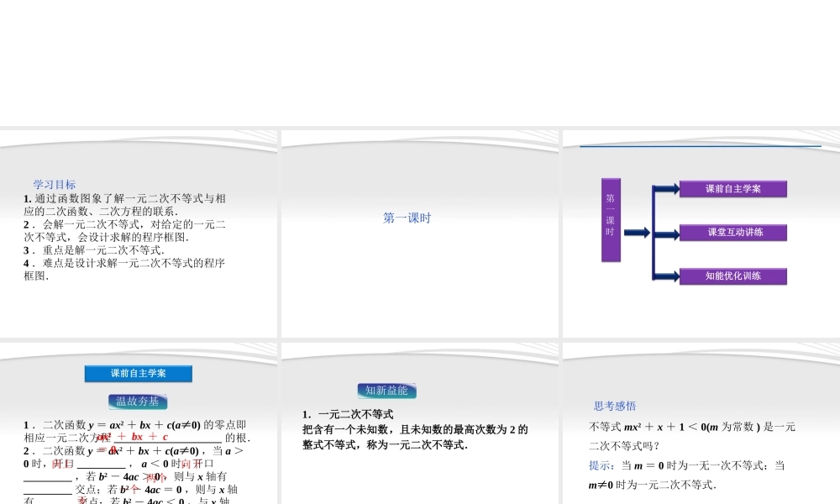Click the 知能优化训练 purple button

click(x=732, y=276)
